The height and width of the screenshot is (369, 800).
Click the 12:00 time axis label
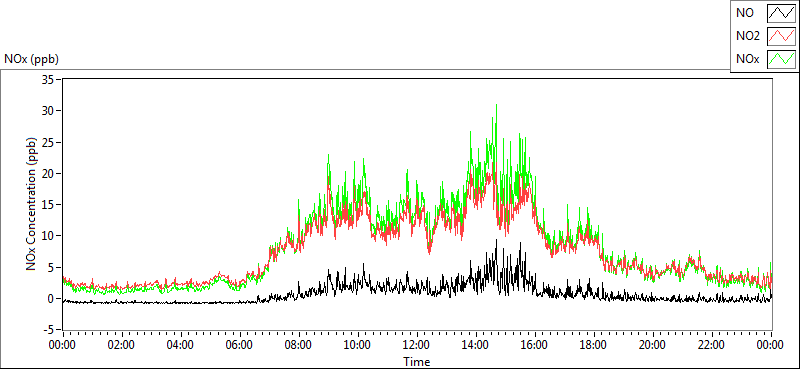tap(417, 345)
